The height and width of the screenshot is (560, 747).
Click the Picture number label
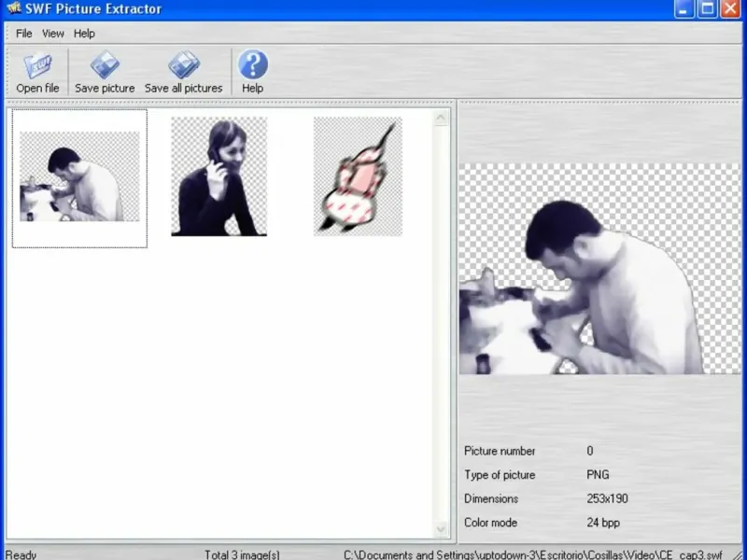tap(500, 451)
